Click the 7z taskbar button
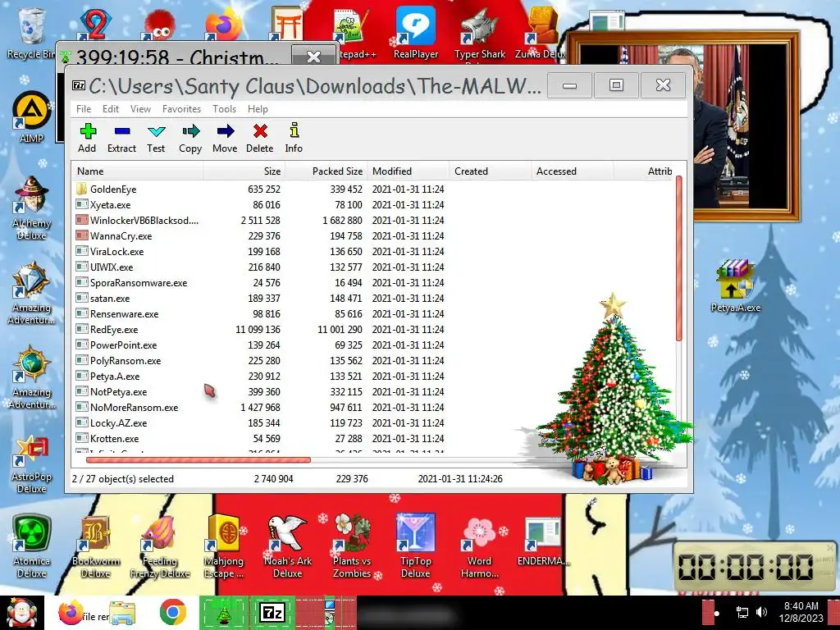 (272, 613)
